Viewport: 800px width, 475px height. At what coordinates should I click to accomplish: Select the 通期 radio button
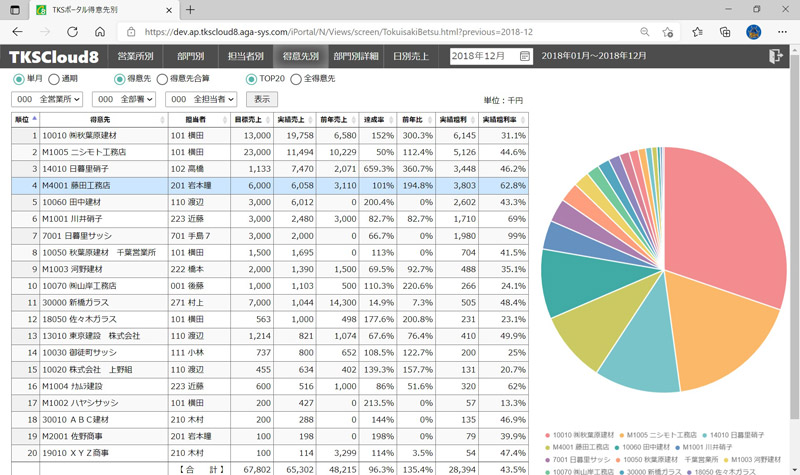54,79
